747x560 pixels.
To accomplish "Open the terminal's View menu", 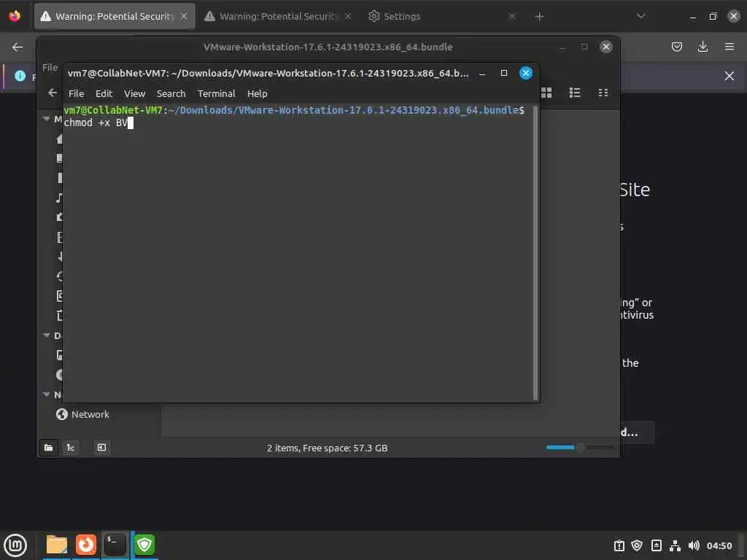I will (134, 94).
